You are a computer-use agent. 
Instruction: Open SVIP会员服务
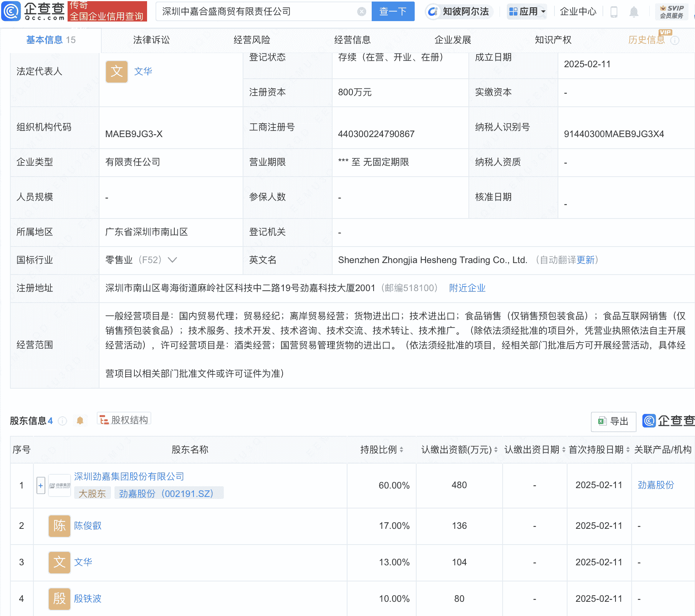click(671, 12)
